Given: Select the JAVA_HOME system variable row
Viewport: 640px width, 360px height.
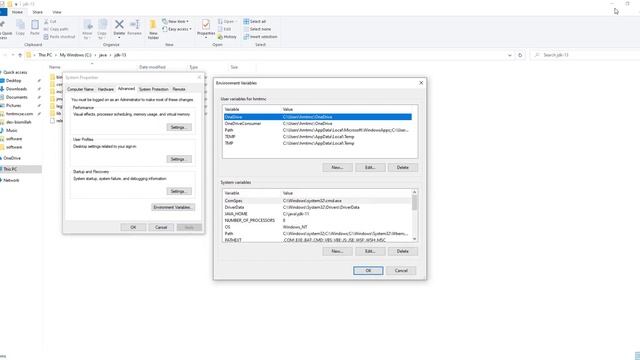Looking at the screenshot, I should pyautogui.click(x=318, y=214).
